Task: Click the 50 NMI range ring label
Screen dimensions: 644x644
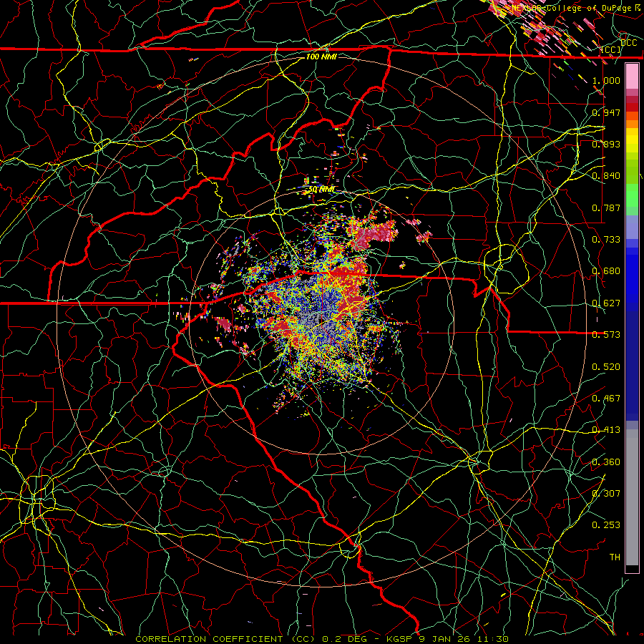Action: pos(321,190)
